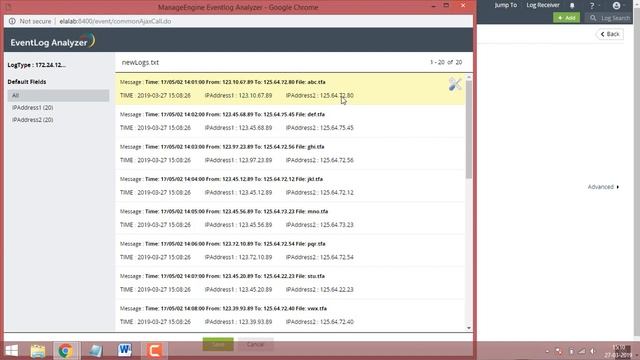Click the log list scrollbar down arrow
Viewport: 640px width, 360px height.
coord(469,328)
